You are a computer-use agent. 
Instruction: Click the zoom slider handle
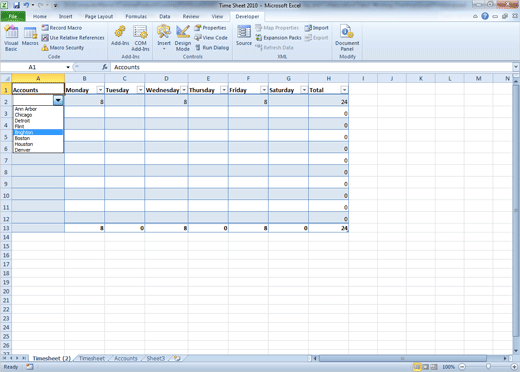(x=488, y=367)
